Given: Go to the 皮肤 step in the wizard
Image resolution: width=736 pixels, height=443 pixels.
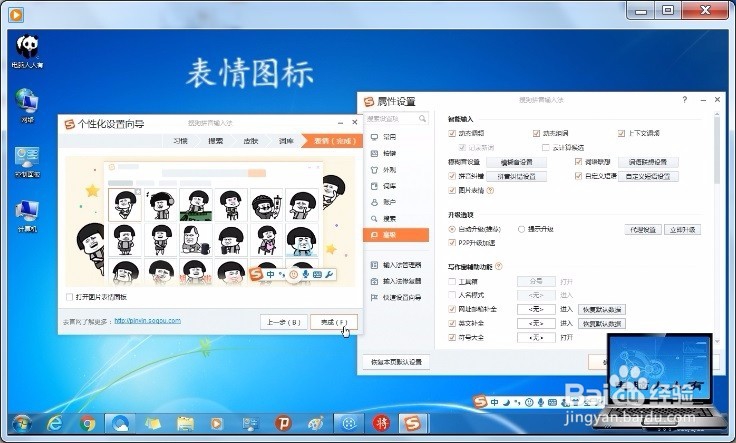Looking at the screenshot, I should coord(251,141).
